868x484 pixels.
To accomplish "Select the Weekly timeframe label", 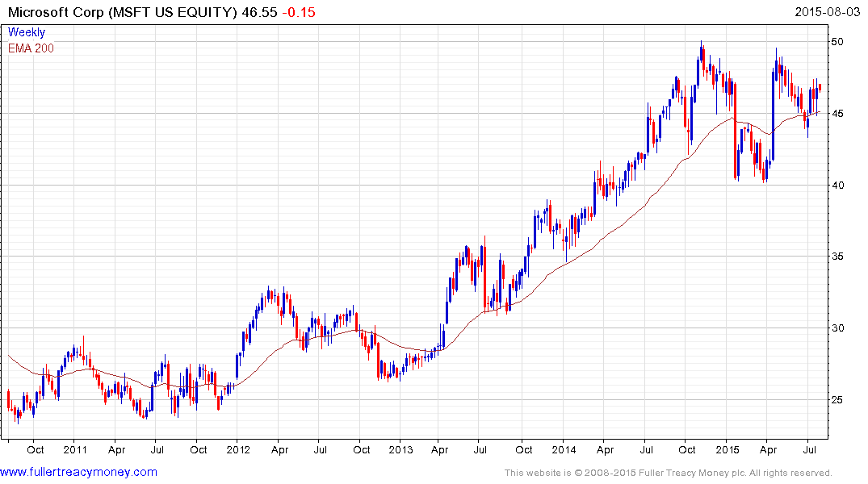I will click(27, 32).
